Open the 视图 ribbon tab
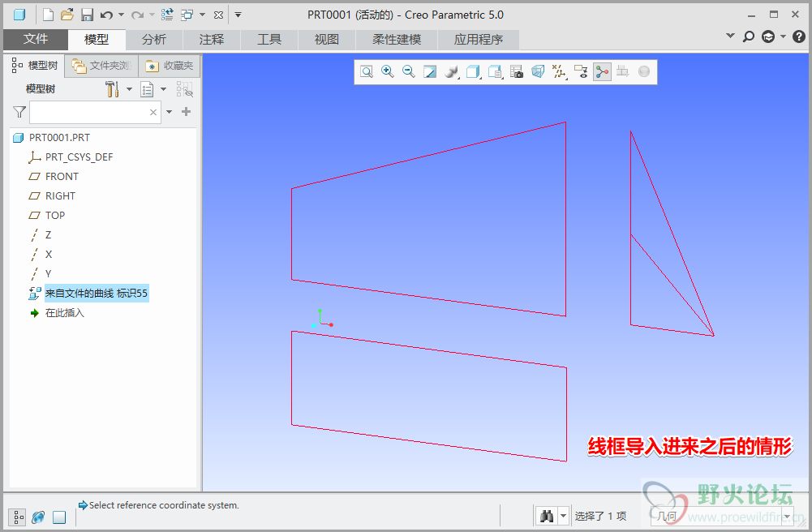 click(327, 40)
